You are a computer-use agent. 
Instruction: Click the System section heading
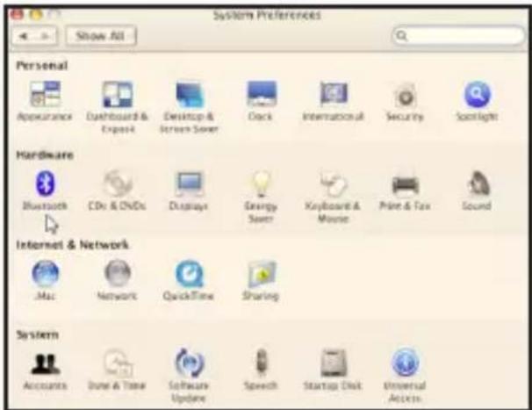point(38,335)
